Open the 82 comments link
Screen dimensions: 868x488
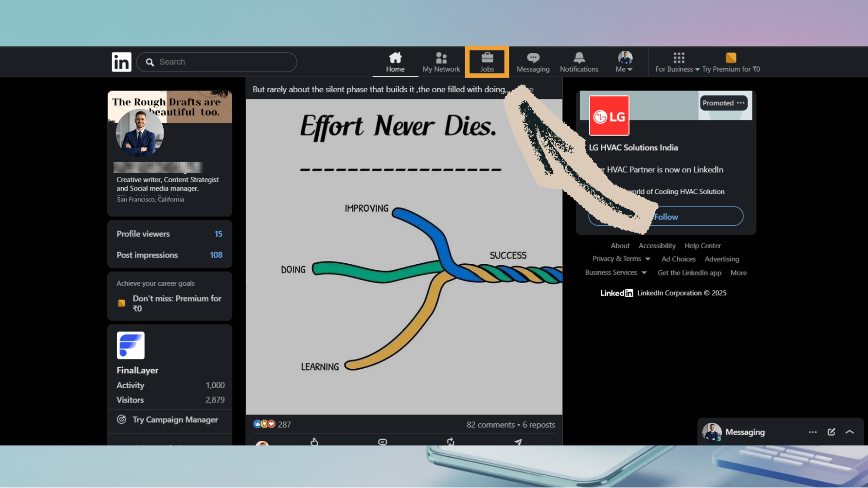490,425
